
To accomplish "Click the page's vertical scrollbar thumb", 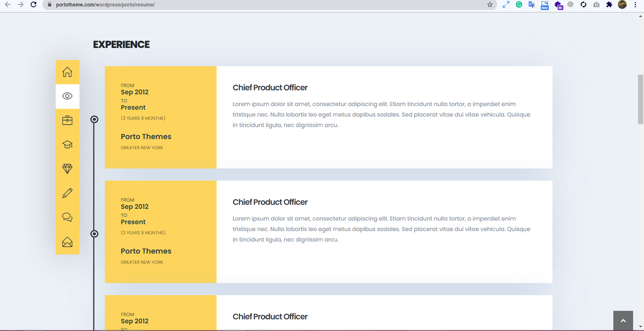I will (640, 99).
